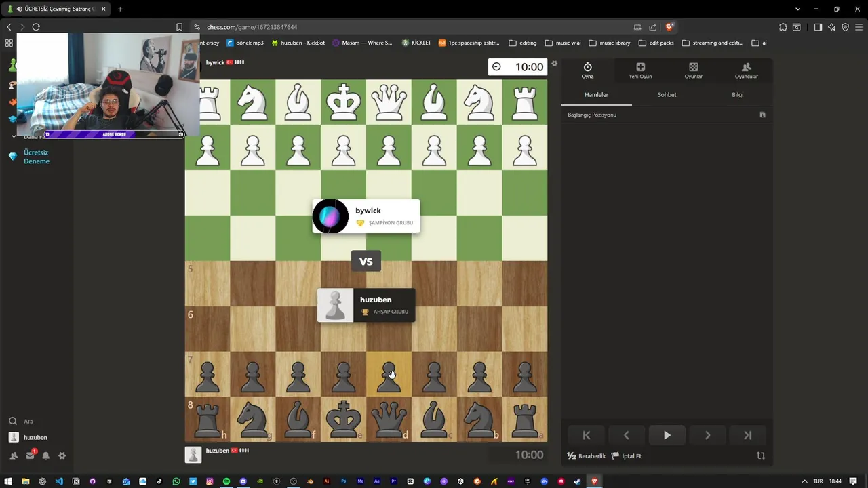Reload the page in browser
868x488 pixels.
pyautogui.click(x=36, y=27)
